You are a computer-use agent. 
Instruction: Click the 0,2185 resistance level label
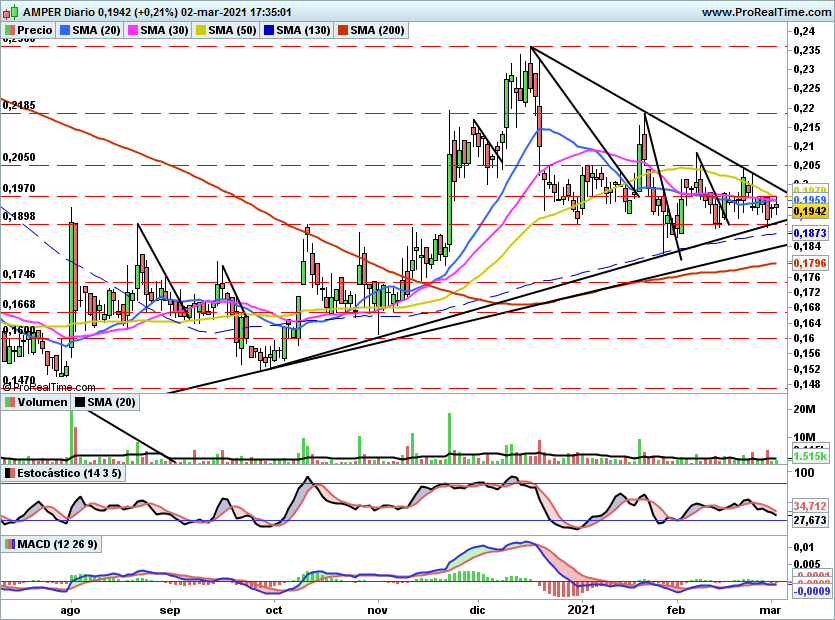19,105
